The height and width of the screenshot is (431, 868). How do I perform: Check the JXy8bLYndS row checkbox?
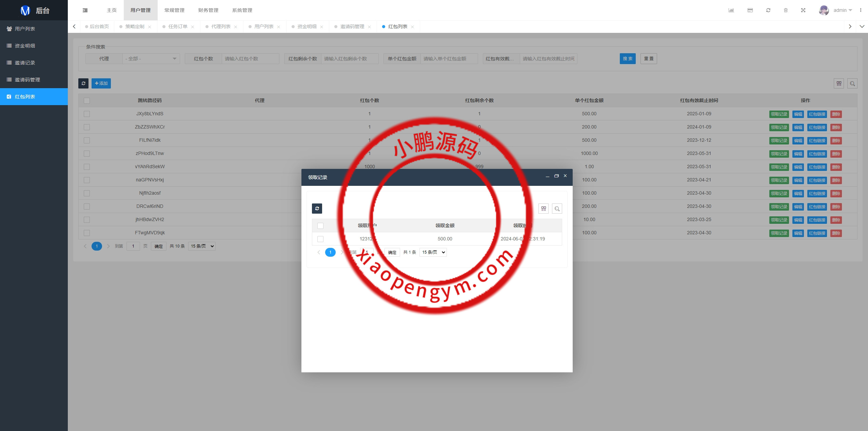(87, 114)
